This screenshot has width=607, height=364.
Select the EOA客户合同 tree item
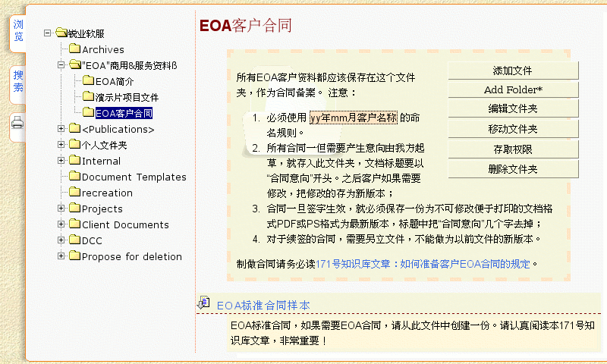click(124, 114)
